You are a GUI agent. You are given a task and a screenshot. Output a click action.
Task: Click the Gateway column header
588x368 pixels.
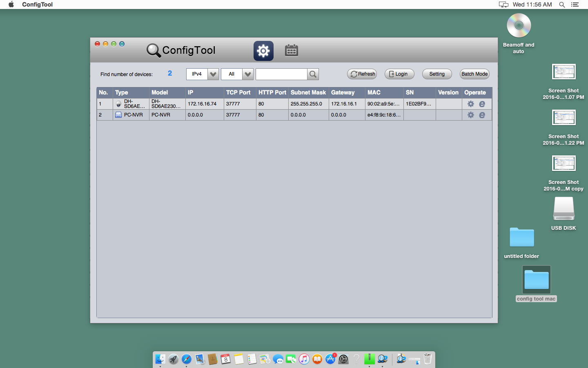pyautogui.click(x=347, y=92)
